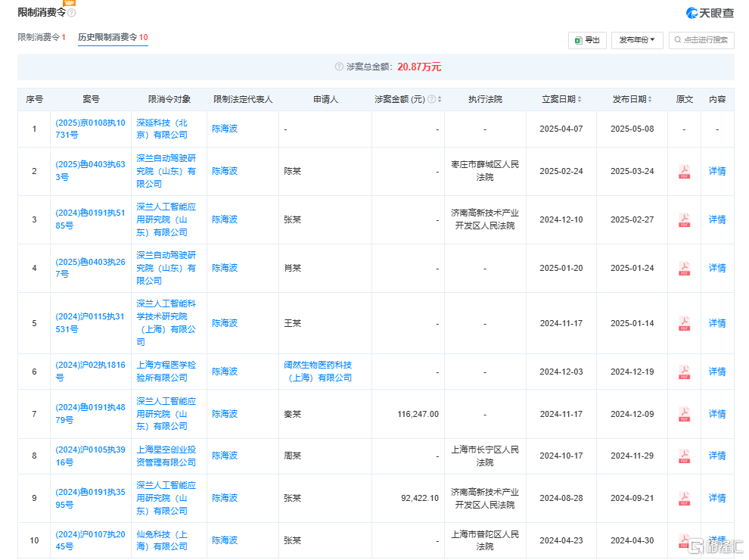Sort by 发布日期 using the sort arrows
749x560 pixels.
pyautogui.click(x=650, y=99)
